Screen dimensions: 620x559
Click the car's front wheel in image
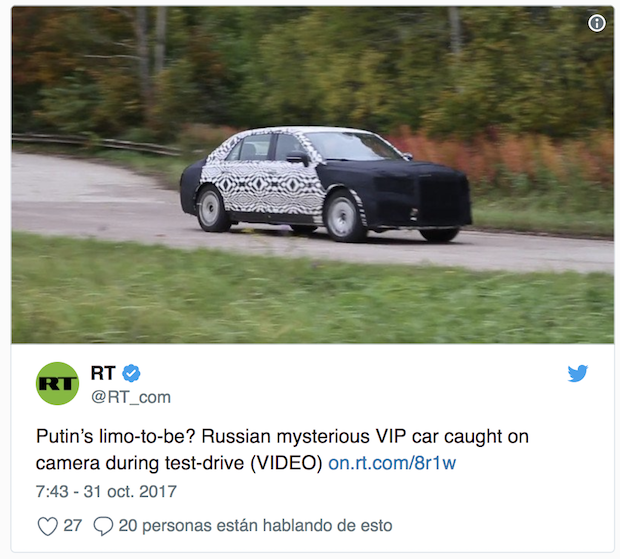pyautogui.click(x=344, y=217)
